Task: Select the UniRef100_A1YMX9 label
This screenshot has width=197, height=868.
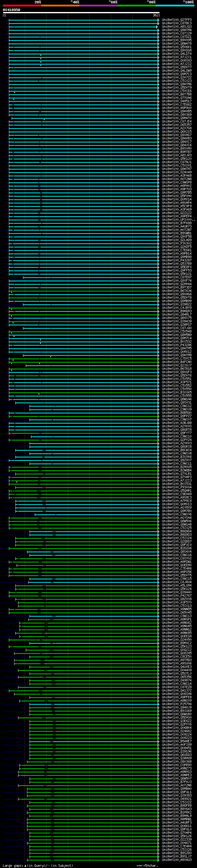Action: point(177,507)
